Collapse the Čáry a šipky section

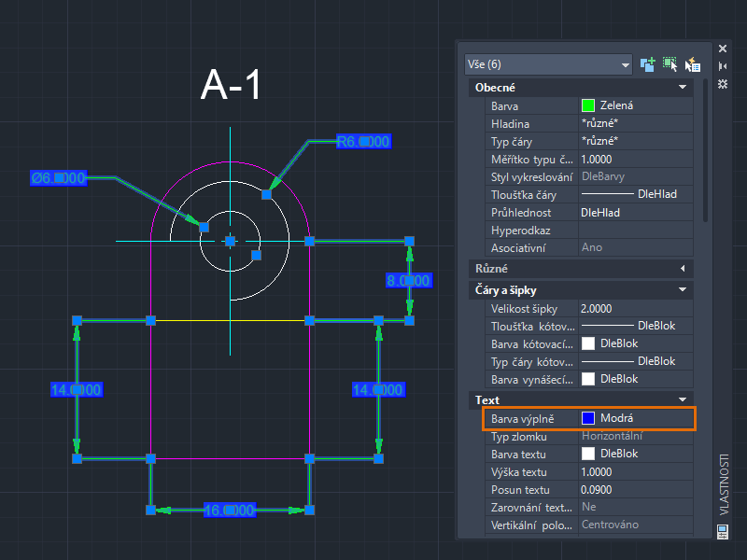[x=683, y=289]
